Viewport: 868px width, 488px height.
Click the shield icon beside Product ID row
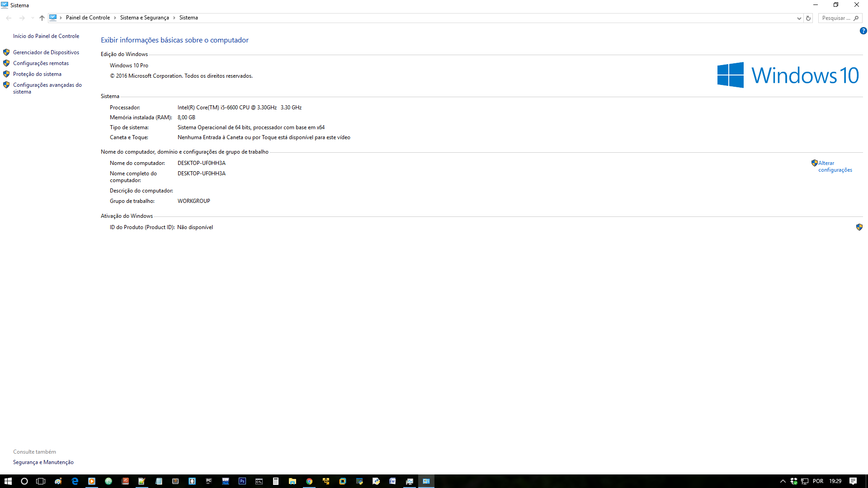(x=859, y=227)
